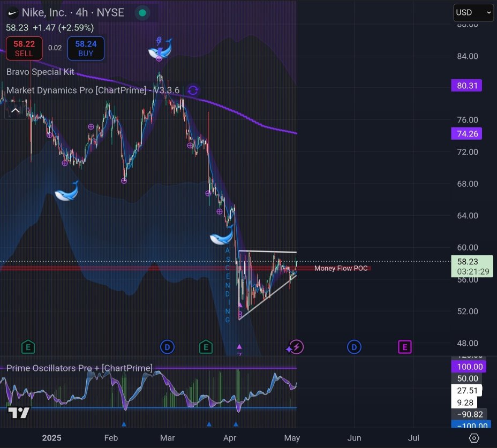
Task: Click the purple refresh icon beside V3.3.6
Action: coord(193,90)
